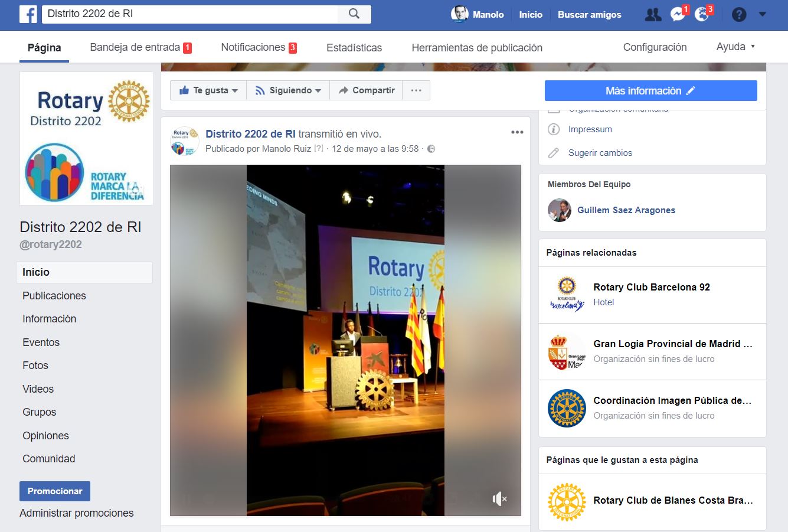This screenshot has height=532, width=788.
Task: Open Publicaciones in the sidebar
Action: (x=54, y=296)
